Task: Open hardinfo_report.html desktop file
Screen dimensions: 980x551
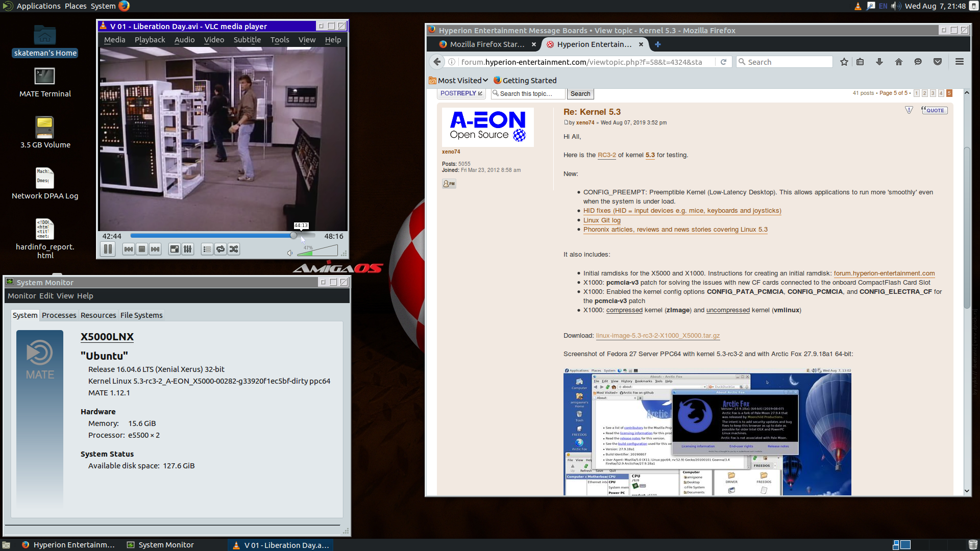Action: pyautogui.click(x=45, y=239)
